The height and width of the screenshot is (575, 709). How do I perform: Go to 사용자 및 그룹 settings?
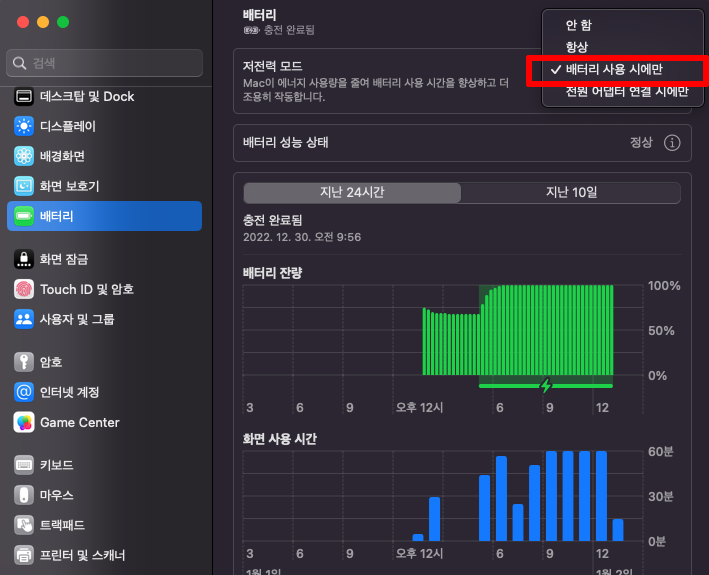pos(104,319)
